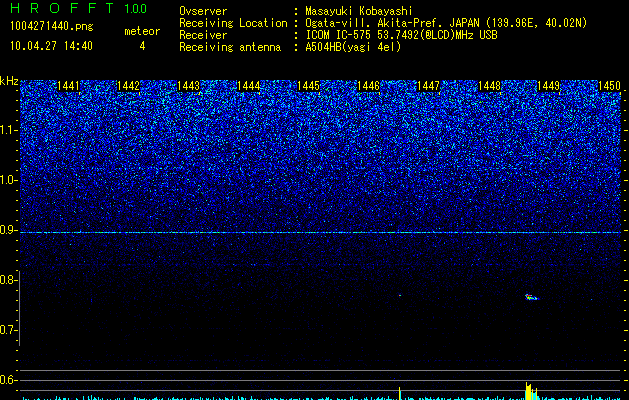Click time marker 1445
The width and height of the screenshot is (629, 400).
[x=308, y=86]
